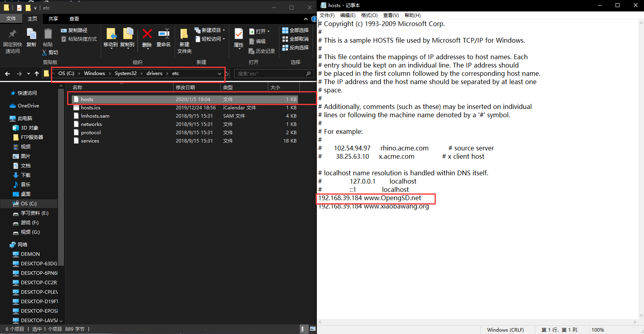Switch to details view icon in status bar
The image size is (644, 334).
point(303,329)
